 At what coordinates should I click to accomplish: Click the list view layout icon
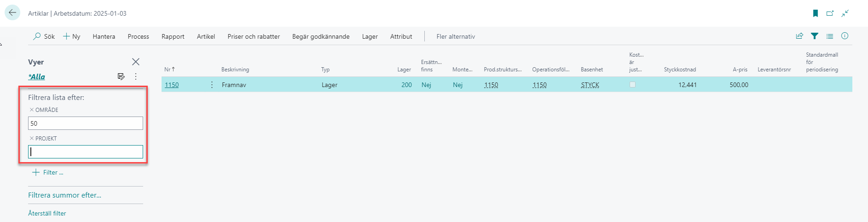click(829, 36)
